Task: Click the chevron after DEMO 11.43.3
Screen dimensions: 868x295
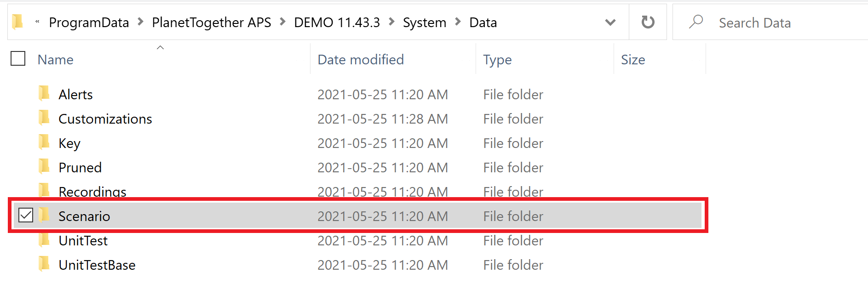Action: click(x=391, y=22)
